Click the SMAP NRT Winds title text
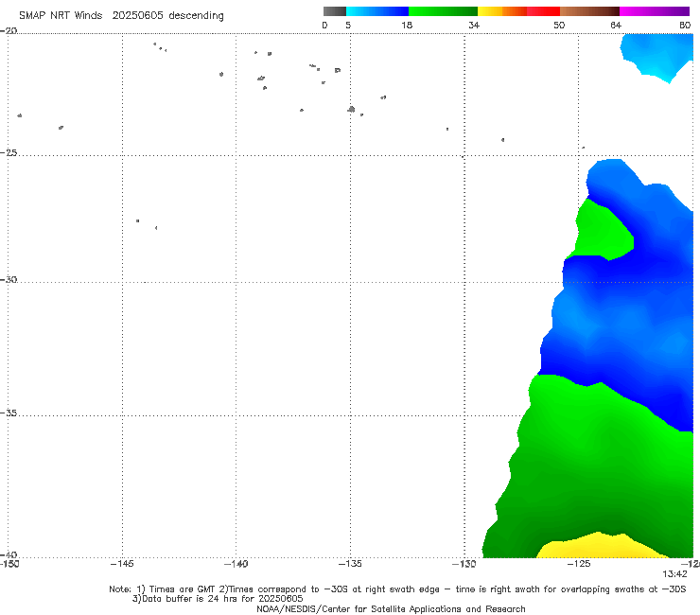The image size is (700, 615). point(121,16)
